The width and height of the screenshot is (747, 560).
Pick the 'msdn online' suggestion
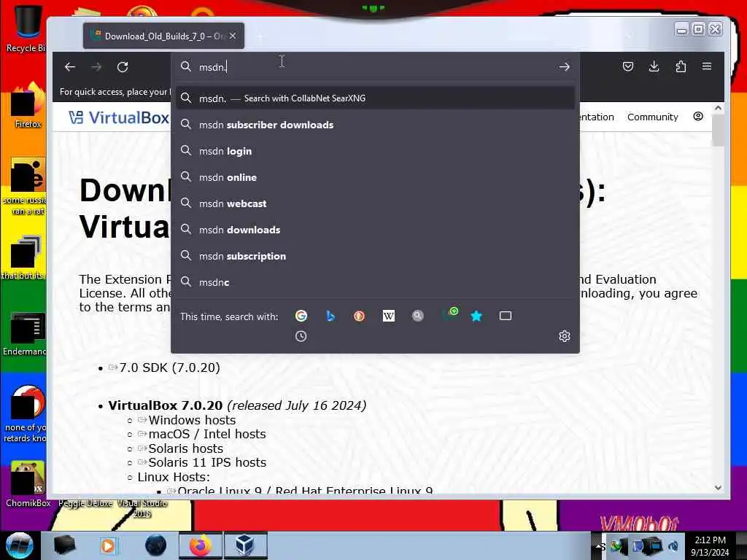376,177
